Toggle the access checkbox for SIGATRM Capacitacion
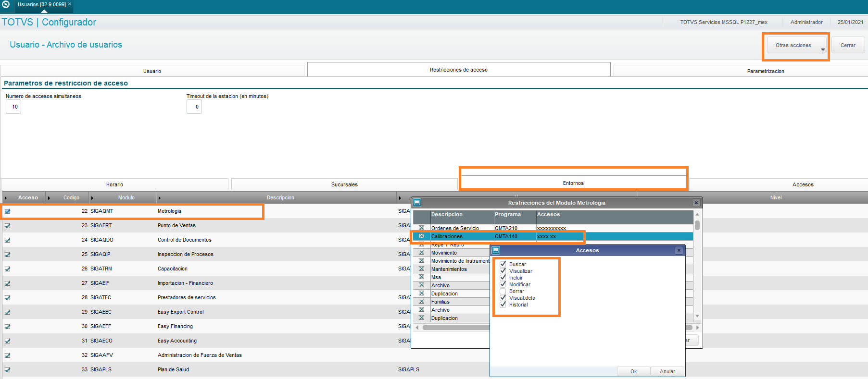This screenshot has width=868, height=379. coord(7,269)
